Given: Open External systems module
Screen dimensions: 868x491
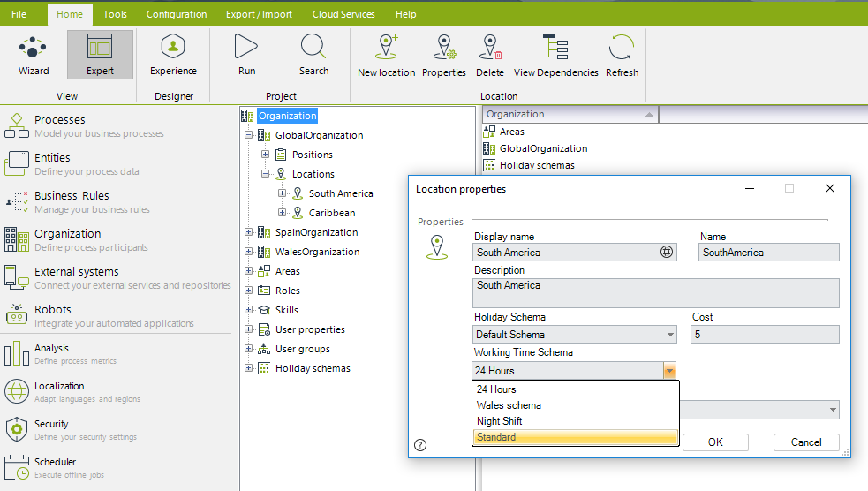Looking at the screenshot, I should pos(117,278).
